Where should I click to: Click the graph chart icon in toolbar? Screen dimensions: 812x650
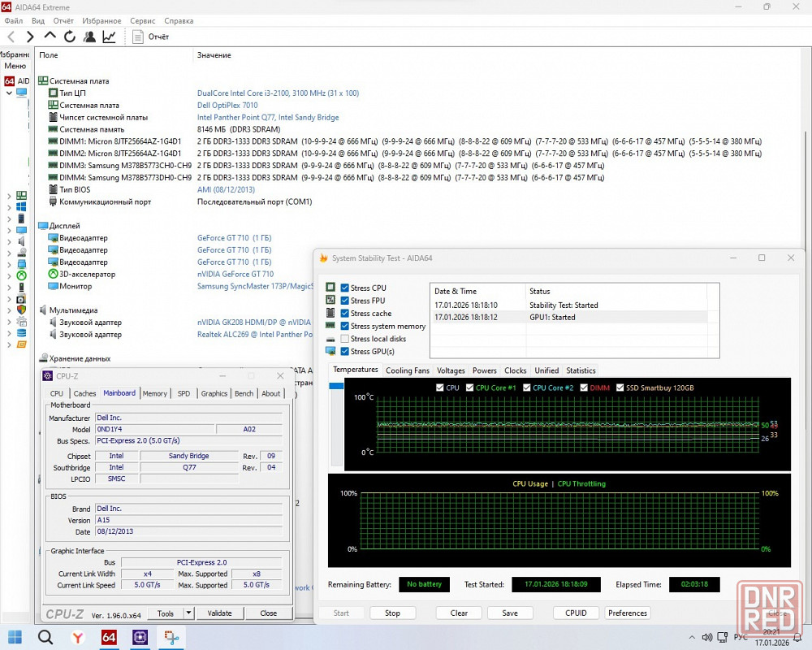[109, 37]
